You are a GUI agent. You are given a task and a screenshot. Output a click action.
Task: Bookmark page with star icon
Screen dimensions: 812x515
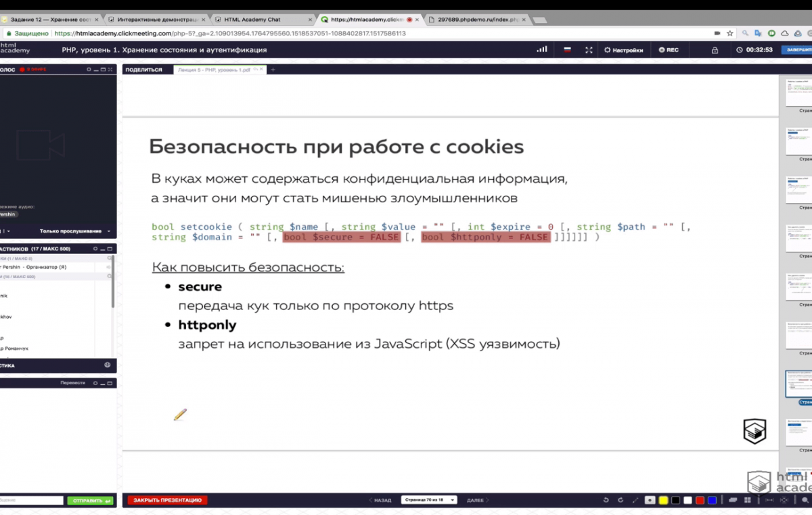pos(730,33)
